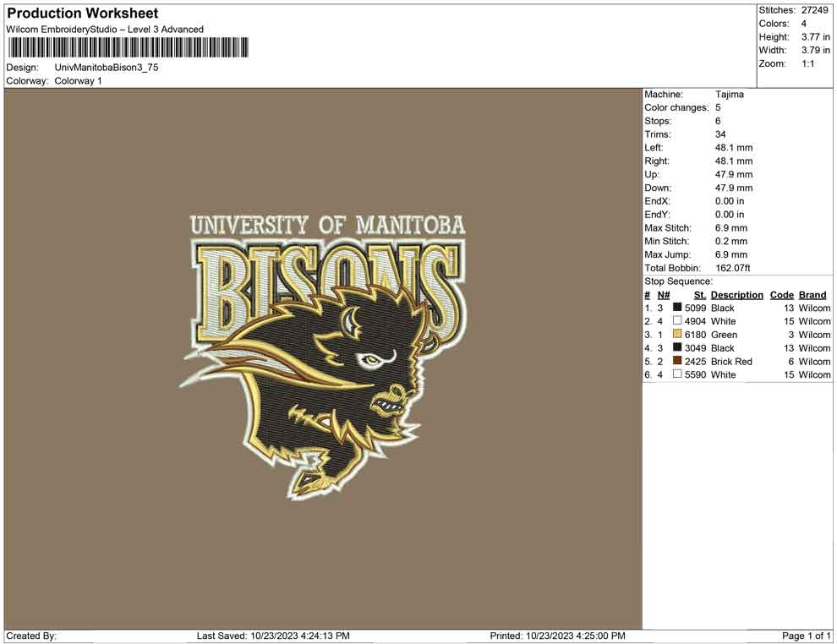Screen dimensions: 837x644
Task: Click the Max Stitch value 6.9 mm
Action: 731,228
